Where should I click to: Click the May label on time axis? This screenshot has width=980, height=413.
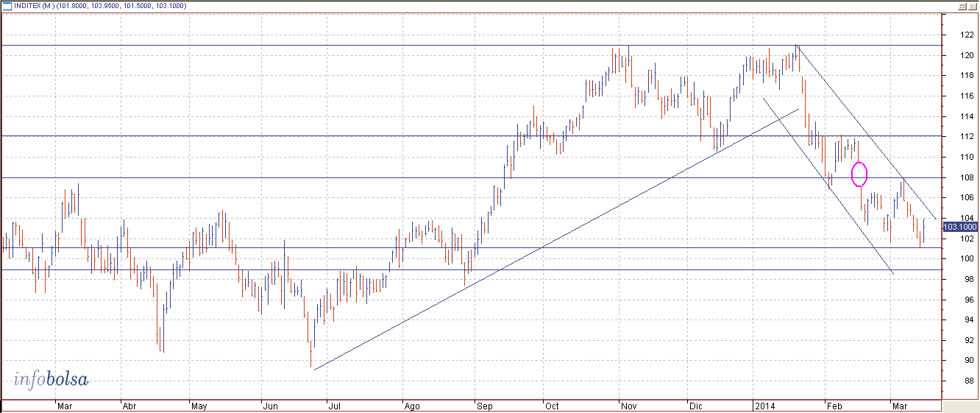(x=199, y=406)
